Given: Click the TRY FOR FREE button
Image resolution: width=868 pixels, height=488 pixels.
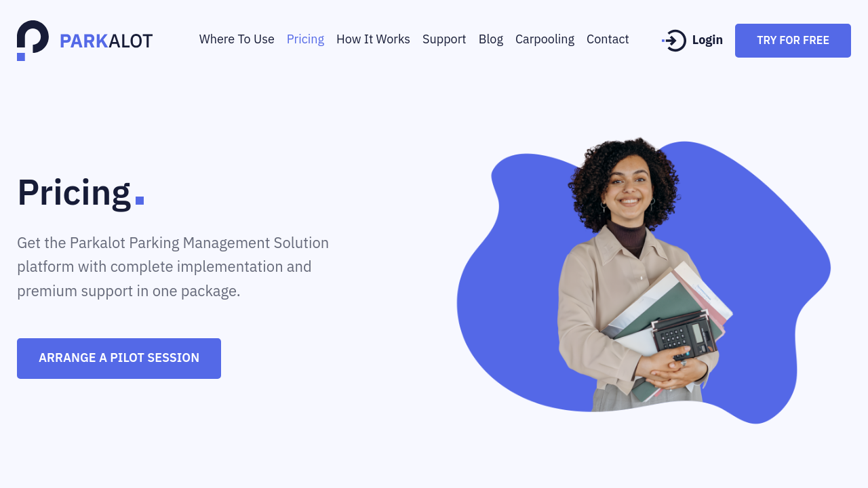Looking at the screenshot, I should [x=793, y=41].
